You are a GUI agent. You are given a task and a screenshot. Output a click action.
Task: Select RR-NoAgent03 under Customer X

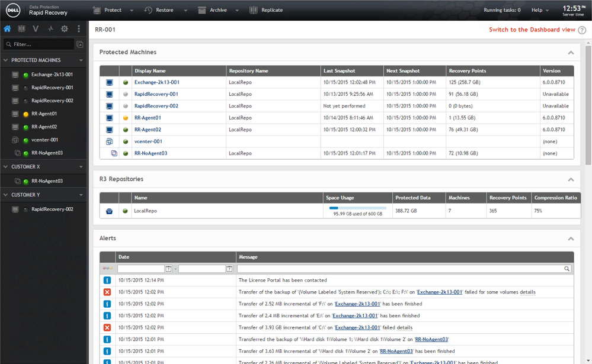point(47,181)
